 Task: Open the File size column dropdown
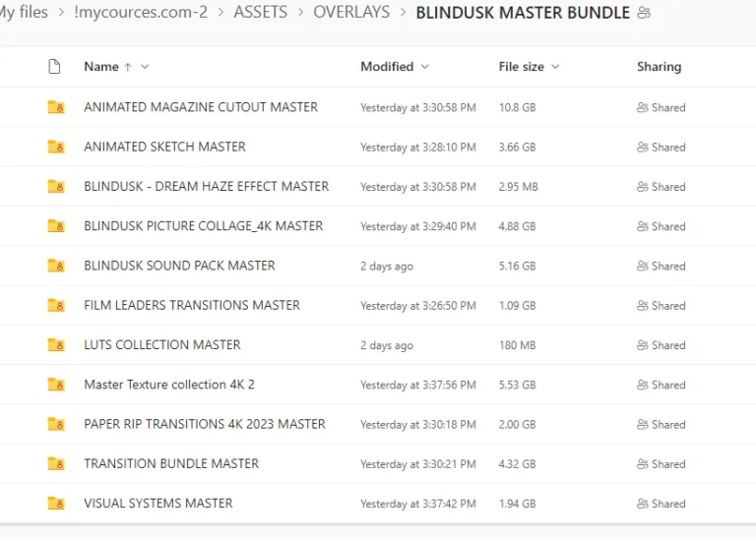[555, 67]
